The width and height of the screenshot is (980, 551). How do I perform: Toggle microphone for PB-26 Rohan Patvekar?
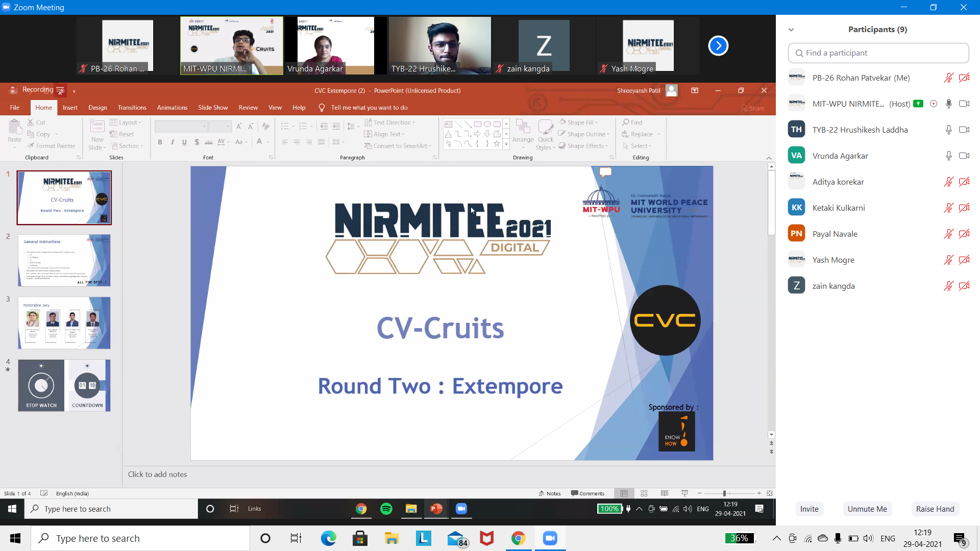tap(948, 78)
